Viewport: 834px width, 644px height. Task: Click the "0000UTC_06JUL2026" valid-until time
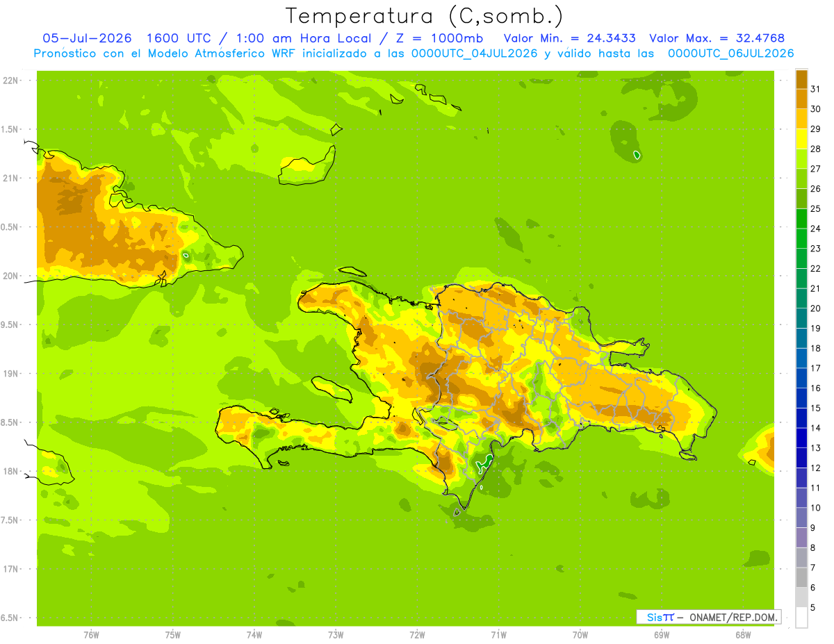click(x=730, y=53)
